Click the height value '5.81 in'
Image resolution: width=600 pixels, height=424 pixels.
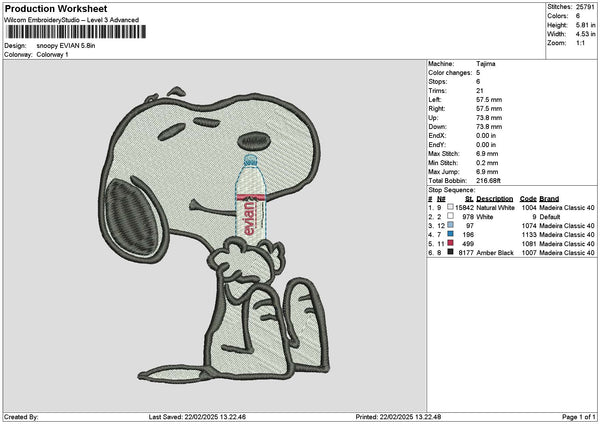pyautogui.click(x=585, y=25)
